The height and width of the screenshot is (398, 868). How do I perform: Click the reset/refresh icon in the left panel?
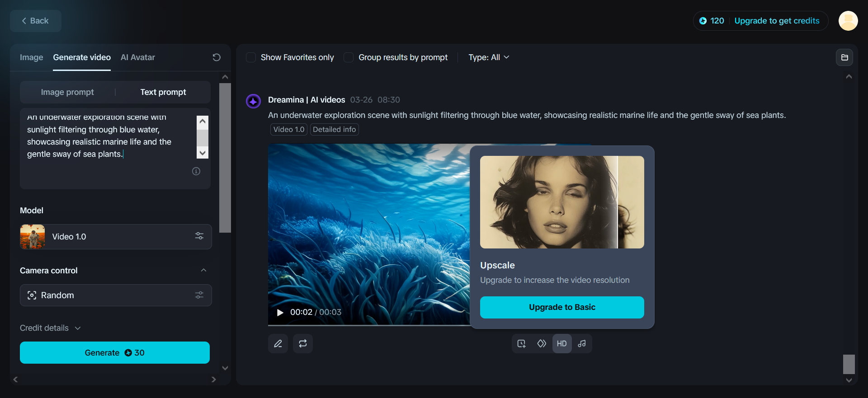(217, 57)
